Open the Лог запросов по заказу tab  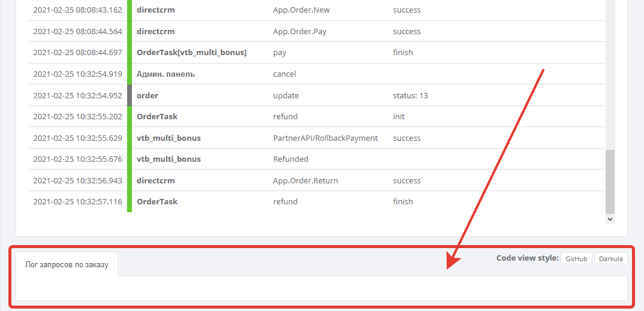(67, 264)
